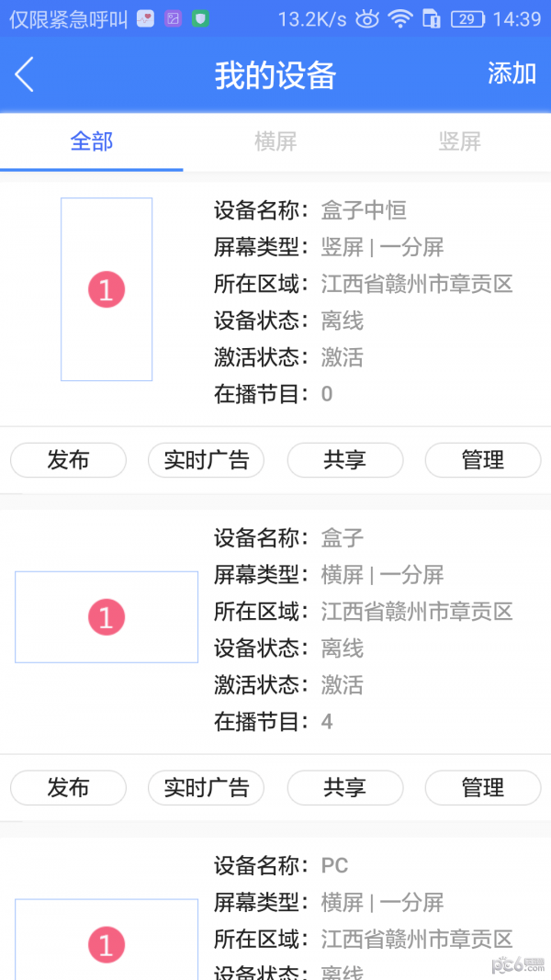The image size is (551, 980).
Task: Switch to the 横屏 tab
Action: coord(275,142)
